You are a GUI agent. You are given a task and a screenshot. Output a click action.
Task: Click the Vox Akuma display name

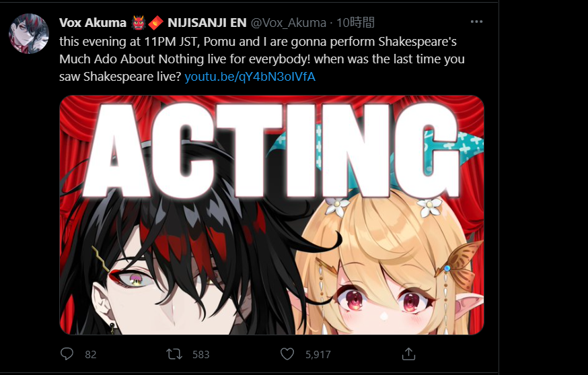[93, 22]
